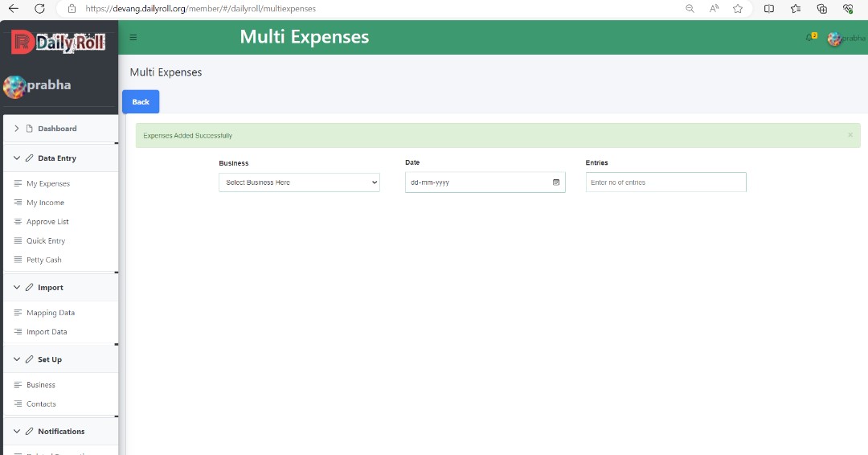Viewport: 868px width, 455px height.
Task: Activate the Read Aloud icon
Action: point(714,8)
